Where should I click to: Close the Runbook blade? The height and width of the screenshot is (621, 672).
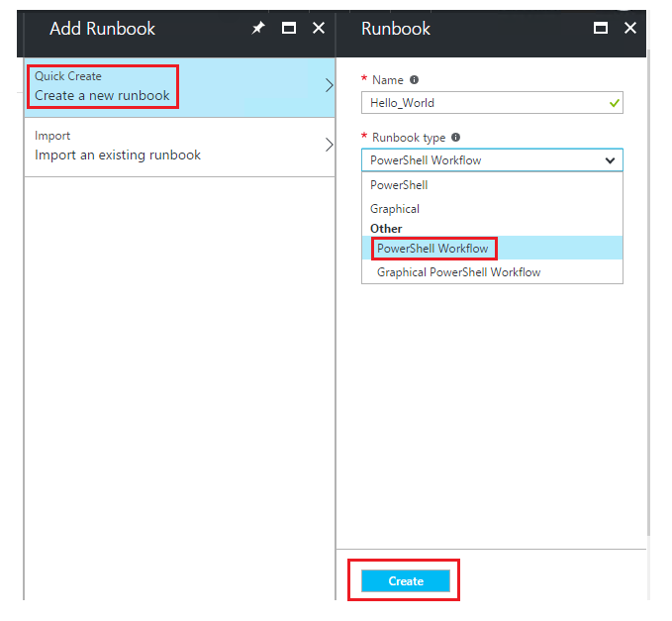(630, 29)
